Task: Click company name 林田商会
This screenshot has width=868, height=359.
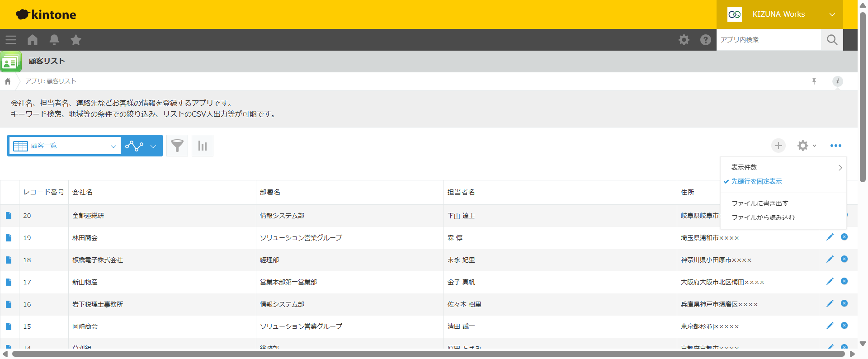Action: tap(85, 238)
